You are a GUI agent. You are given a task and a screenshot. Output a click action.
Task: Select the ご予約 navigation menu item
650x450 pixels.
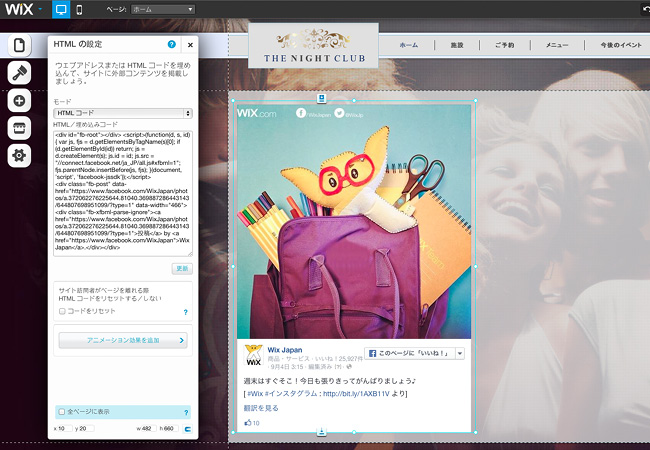click(x=504, y=45)
